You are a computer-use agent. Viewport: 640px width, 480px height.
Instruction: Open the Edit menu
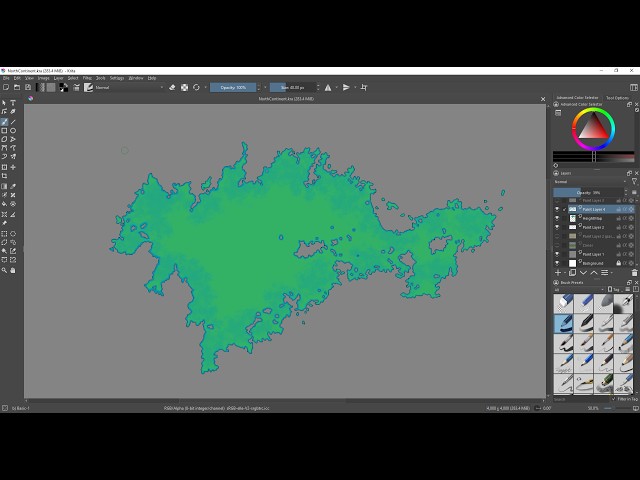pyautogui.click(x=17, y=78)
